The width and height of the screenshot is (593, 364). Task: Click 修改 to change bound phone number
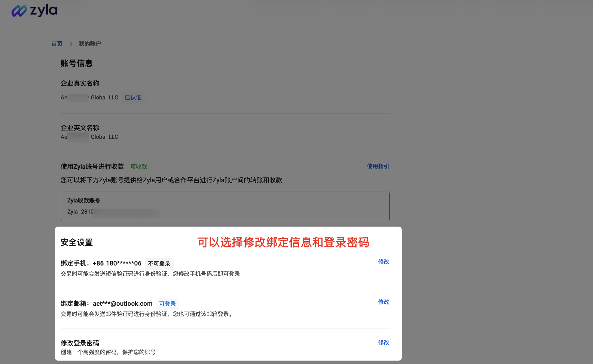tap(383, 262)
